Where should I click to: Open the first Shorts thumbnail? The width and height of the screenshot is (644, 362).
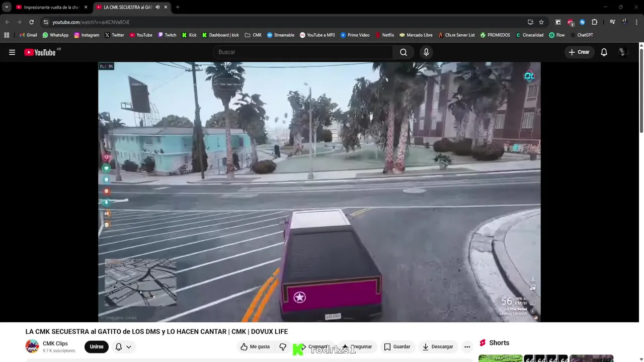(x=500, y=358)
